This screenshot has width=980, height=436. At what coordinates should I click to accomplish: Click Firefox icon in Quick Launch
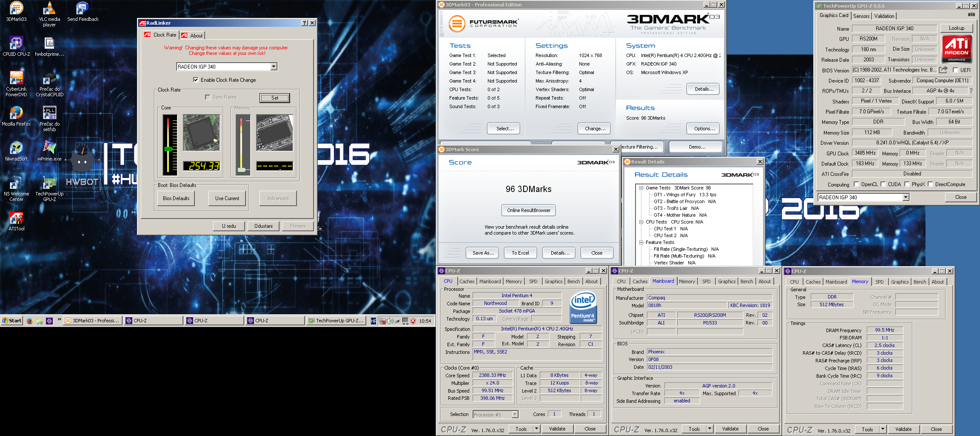point(29,321)
